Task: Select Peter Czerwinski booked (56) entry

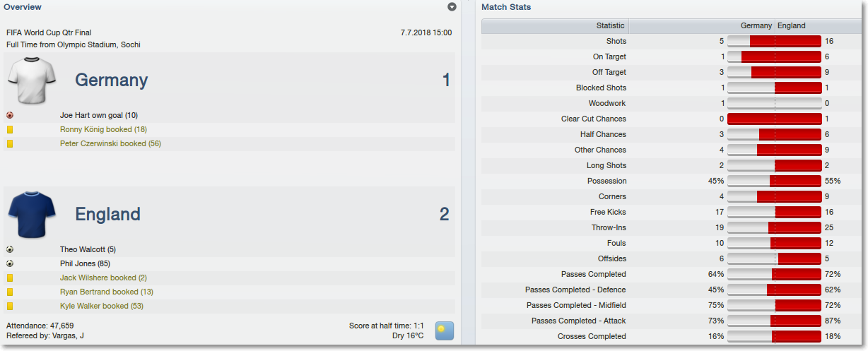Action: pyautogui.click(x=111, y=143)
